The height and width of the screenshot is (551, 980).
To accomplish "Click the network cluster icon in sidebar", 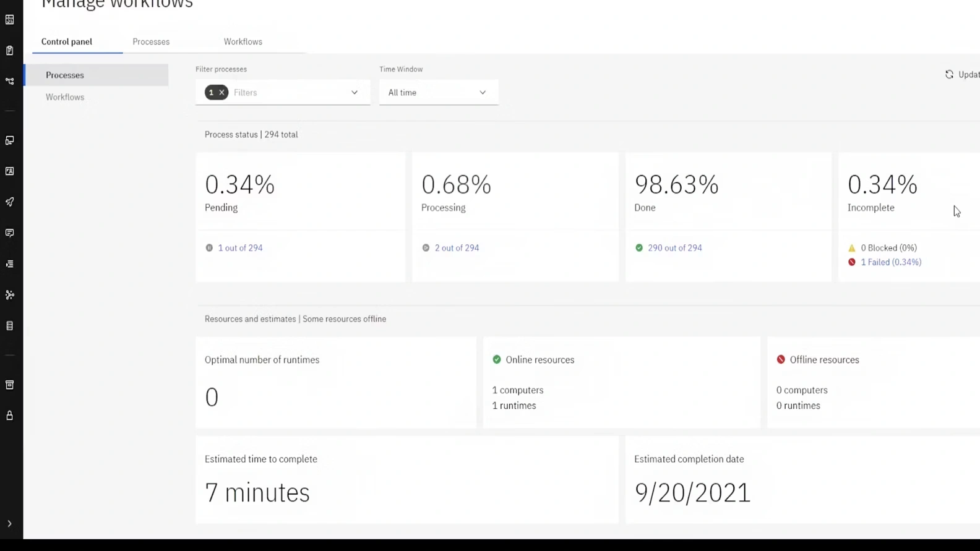I will pos(10,295).
